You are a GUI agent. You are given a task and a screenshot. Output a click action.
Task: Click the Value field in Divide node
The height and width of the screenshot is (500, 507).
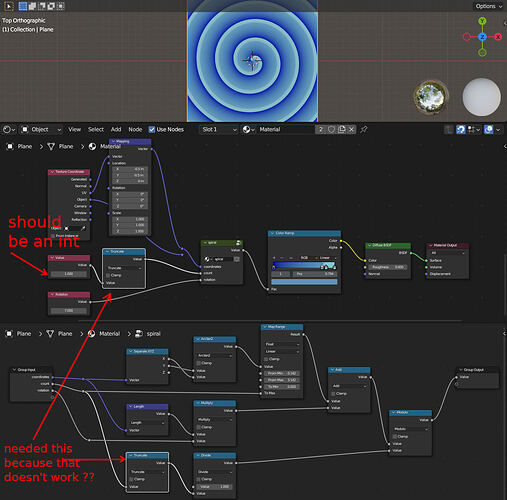[x=215, y=487]
